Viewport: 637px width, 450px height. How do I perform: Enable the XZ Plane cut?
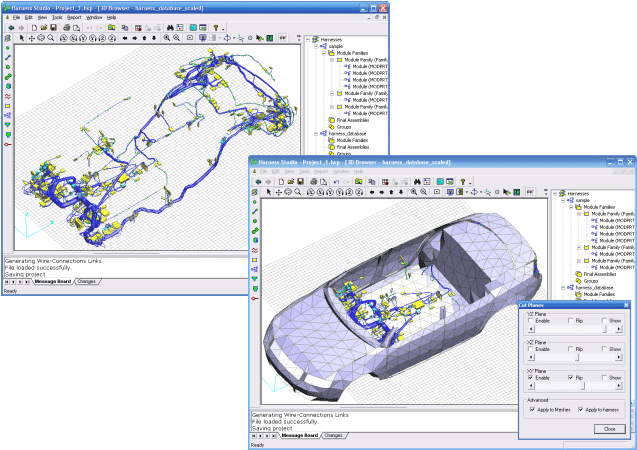[x=530, y=349]
